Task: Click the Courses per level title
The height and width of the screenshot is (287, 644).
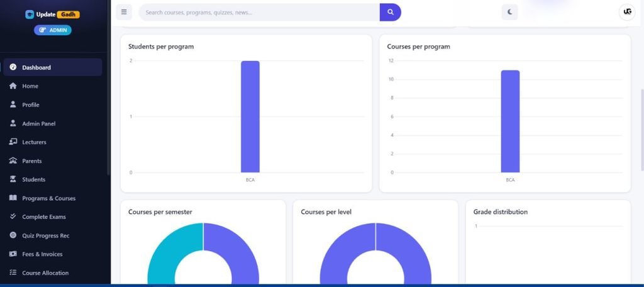Action: pos(326,211)
